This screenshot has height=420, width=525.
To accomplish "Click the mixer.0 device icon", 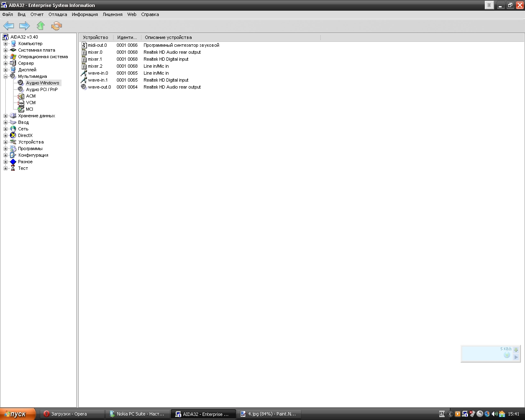I will [x=84, y=52].
